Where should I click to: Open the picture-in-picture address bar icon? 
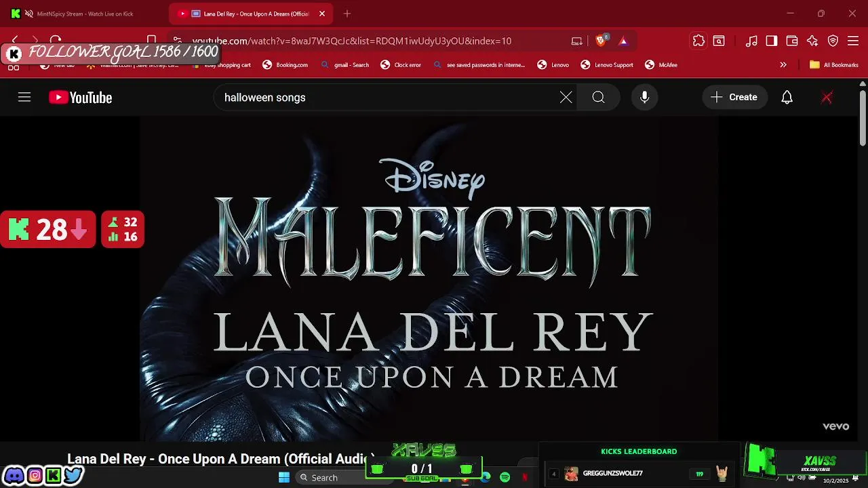[577, 41]
